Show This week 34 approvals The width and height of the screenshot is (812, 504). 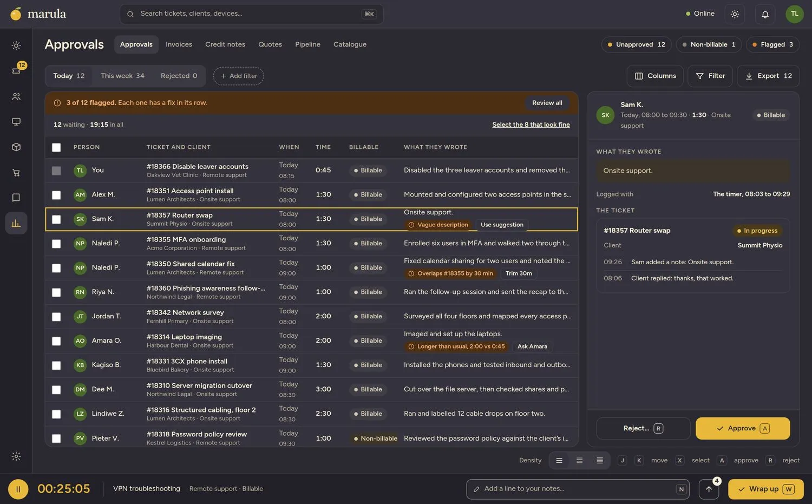[122, 76]
